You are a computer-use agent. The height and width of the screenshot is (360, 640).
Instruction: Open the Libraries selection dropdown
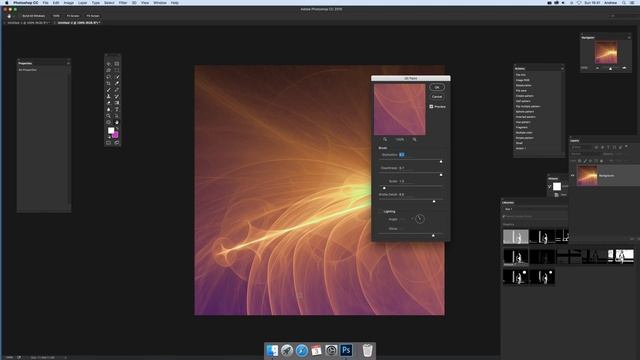[535, 209]
